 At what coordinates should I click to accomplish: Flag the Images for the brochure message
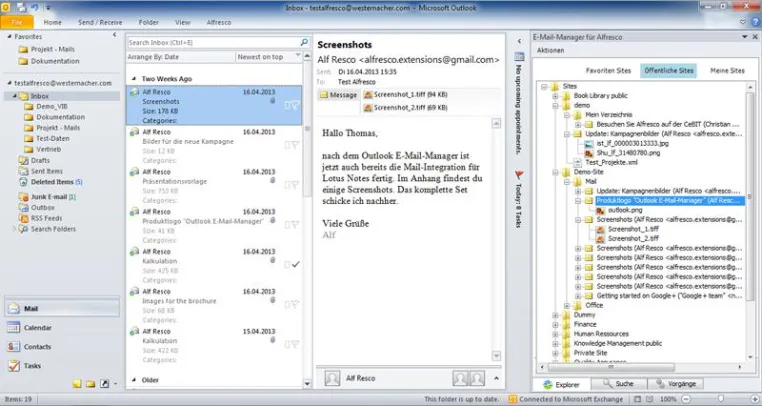(295, 304)
